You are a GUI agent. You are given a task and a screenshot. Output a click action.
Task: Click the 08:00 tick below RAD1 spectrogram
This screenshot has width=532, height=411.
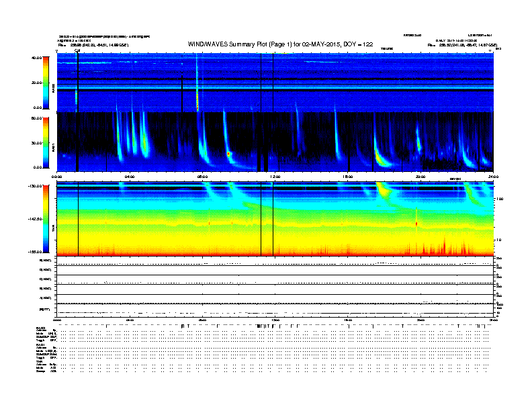[202, 177]
